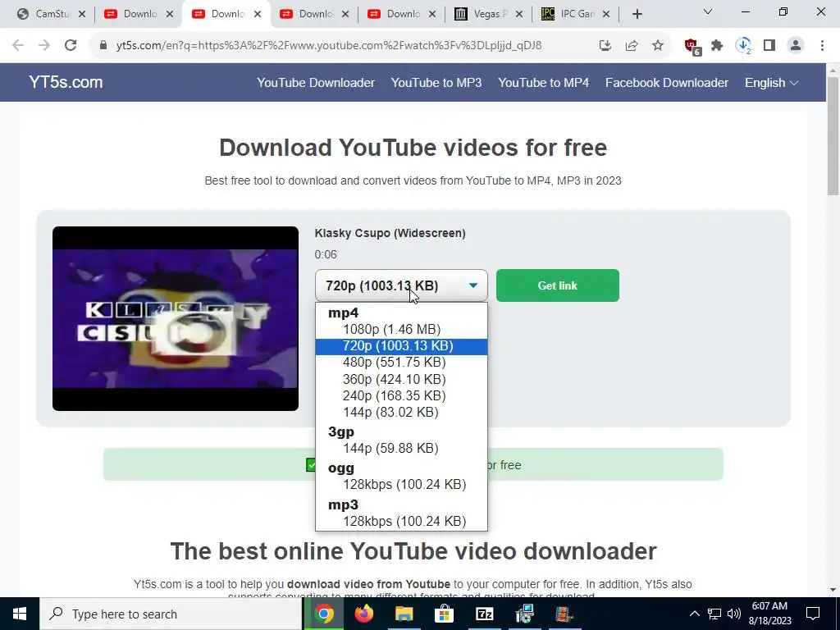This screenshot has height=630, width=840.
Task: Open Firefox from the taskbar
Action: pos(364,614)
